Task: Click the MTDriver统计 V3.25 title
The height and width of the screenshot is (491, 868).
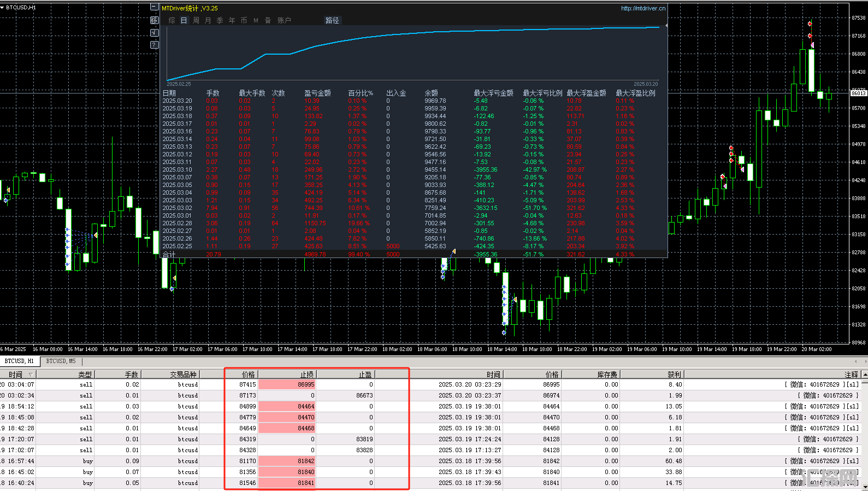Action: coord(190,8)
